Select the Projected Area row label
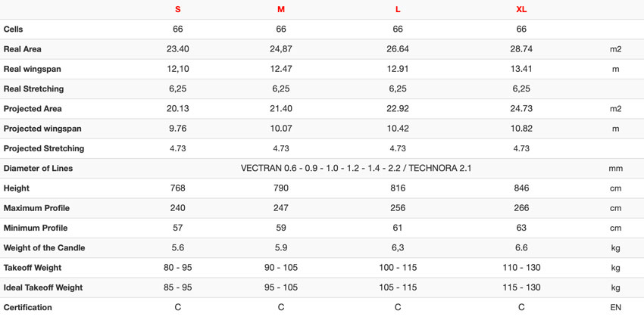Screen dimensions: 644x320 (33, 109)
